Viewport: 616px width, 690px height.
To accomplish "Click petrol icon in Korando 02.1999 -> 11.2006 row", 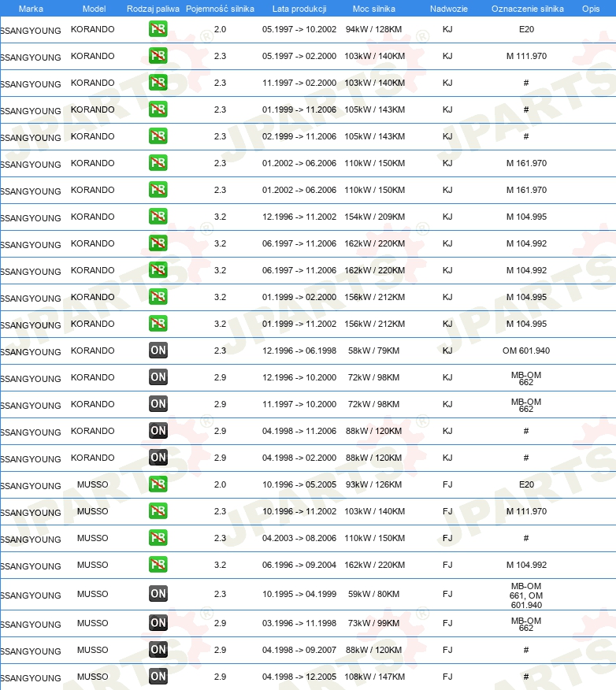I will click(x=158, y=136).
